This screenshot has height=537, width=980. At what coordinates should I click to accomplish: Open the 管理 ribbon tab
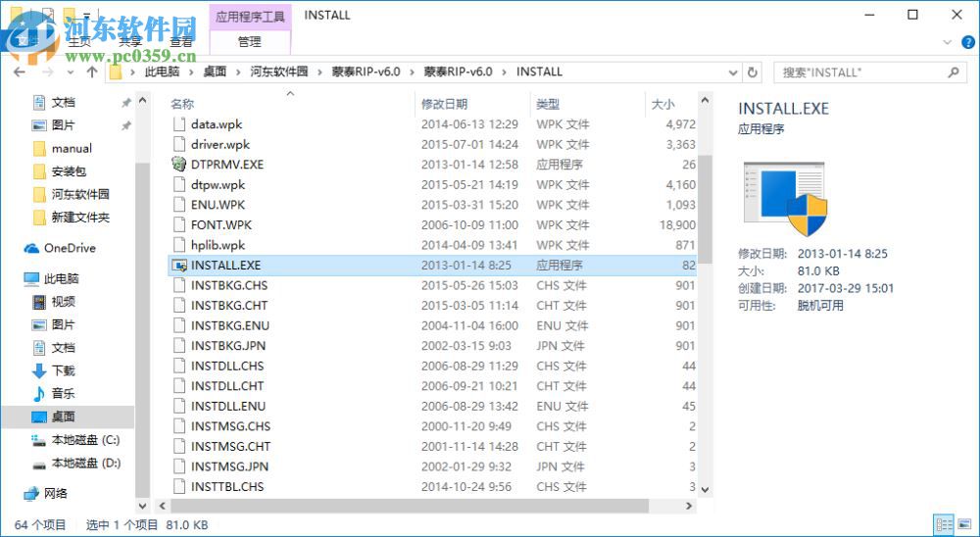249,42
